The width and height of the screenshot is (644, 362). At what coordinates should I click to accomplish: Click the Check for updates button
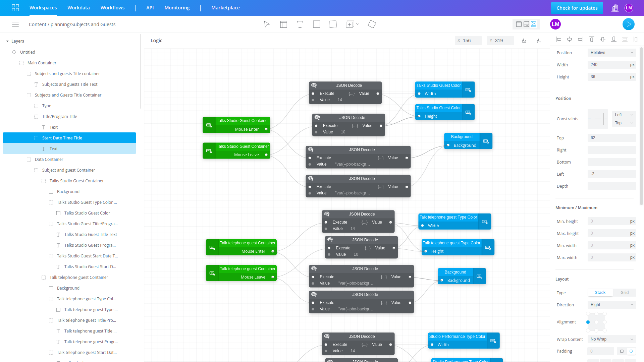(577, 8)
